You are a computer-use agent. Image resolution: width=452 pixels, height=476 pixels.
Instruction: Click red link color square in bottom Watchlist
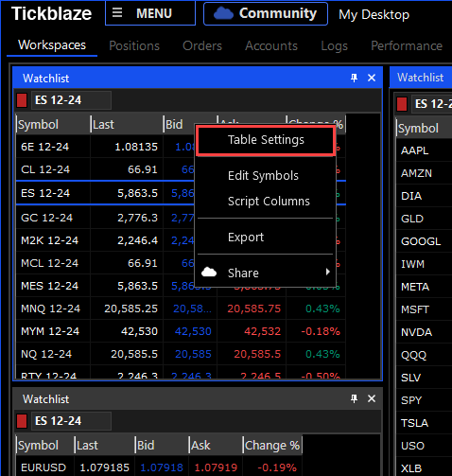coord(22,421)
